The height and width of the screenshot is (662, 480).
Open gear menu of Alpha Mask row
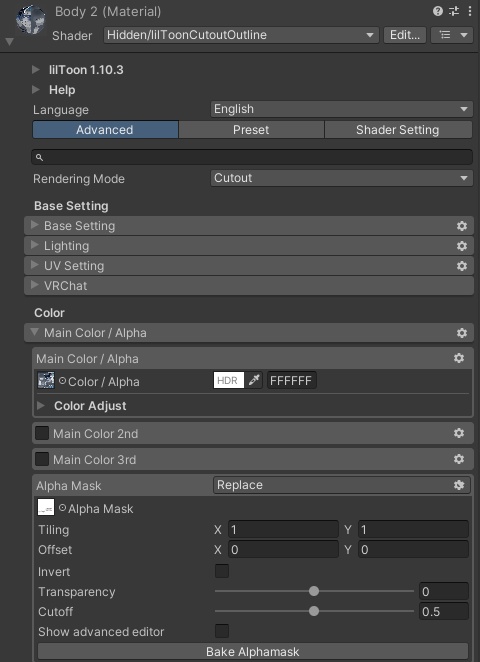point(459,485)
